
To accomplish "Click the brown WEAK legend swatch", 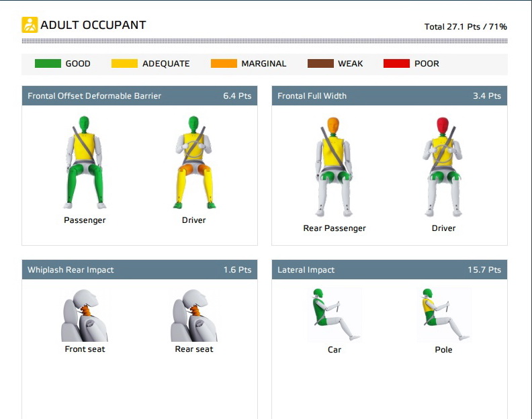I will click(x=320, y=63).
